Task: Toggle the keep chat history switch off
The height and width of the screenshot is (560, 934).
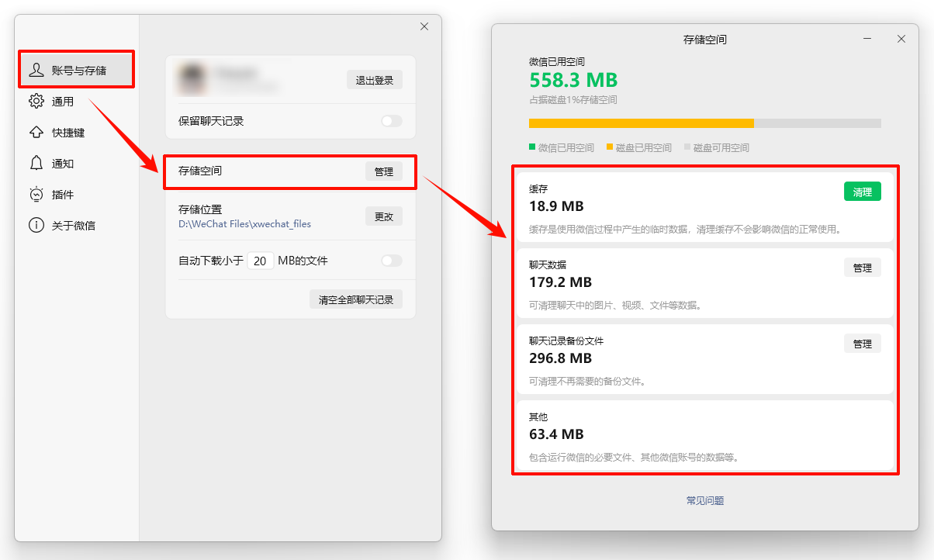Action: point(391,121)
